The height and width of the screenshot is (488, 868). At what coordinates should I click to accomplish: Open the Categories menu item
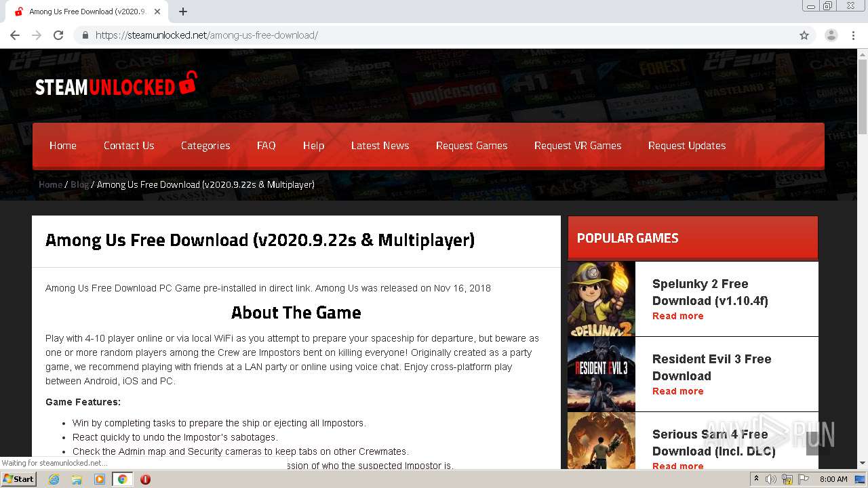(205, 146)
